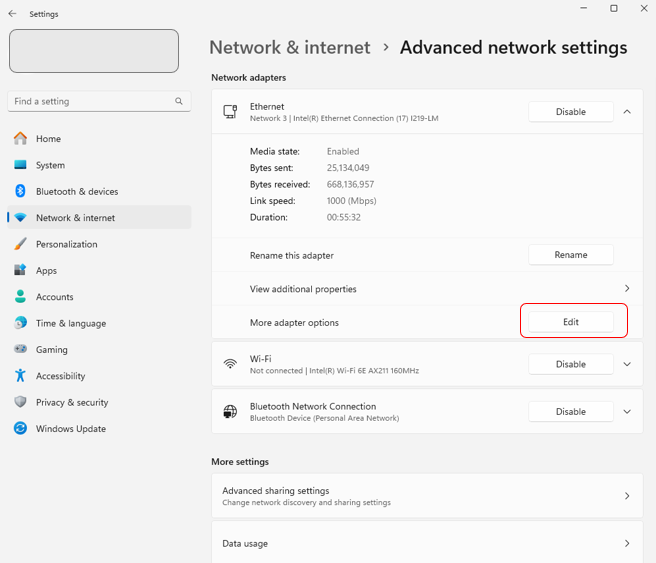Click the back arrow in title bar
This screenshot has height=563, width=656.
click(13, 14)
